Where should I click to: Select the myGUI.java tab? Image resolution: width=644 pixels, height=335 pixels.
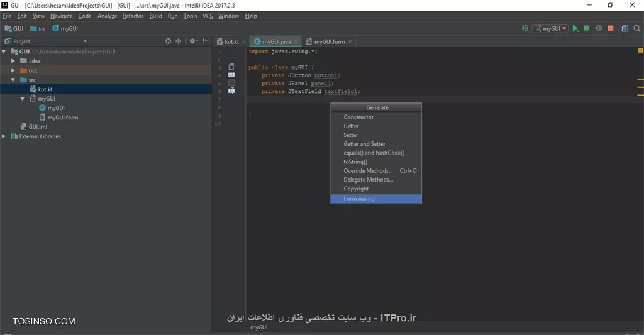click(276, 41)
